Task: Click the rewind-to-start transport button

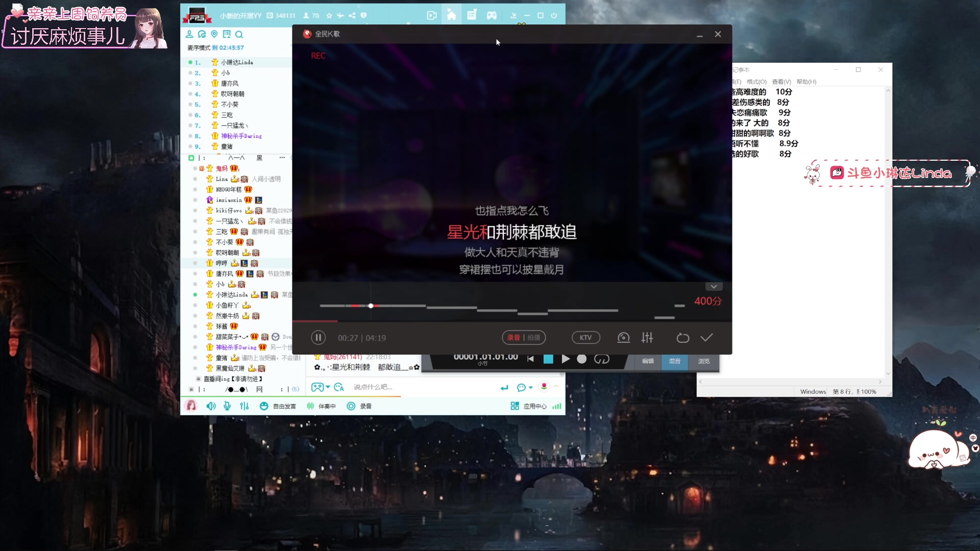Action: point(531,359)
